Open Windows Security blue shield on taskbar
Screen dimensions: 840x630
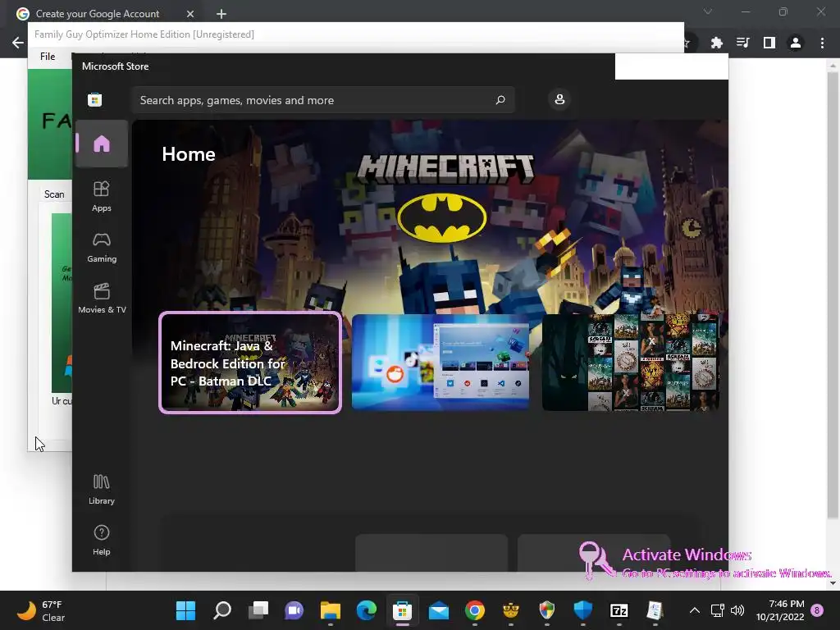(583, 610)
